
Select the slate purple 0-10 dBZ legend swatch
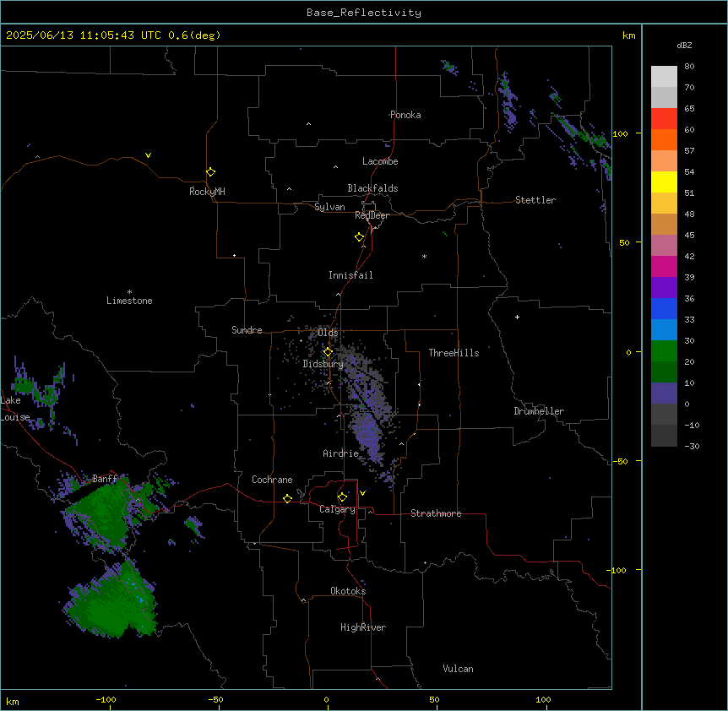[x=664, y=393]
